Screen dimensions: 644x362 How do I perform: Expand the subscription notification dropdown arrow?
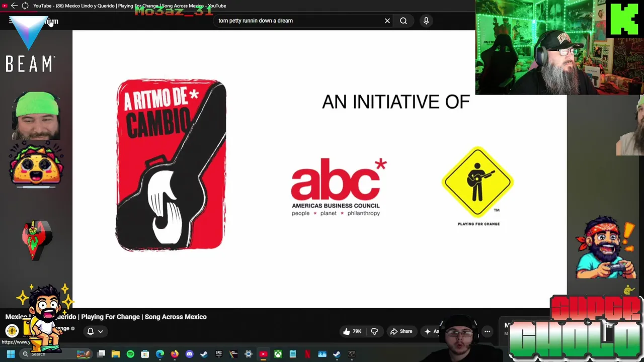click(101, 331)
